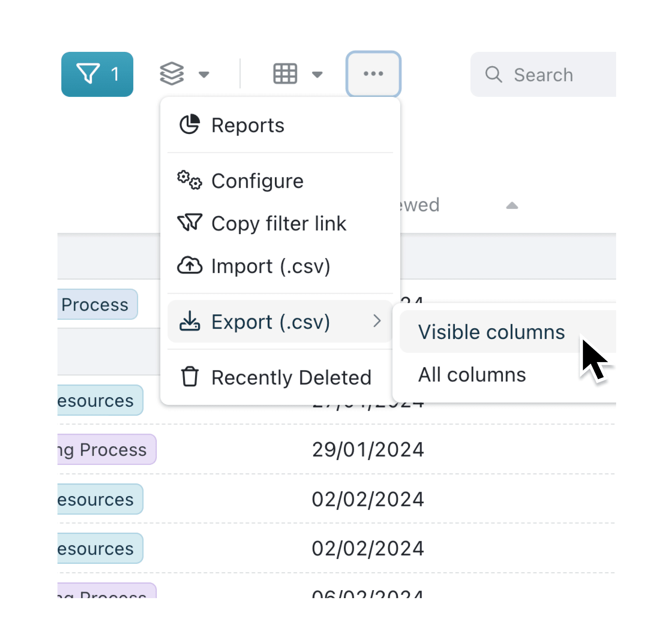
Task: Open the grid view dropdown arrow
Action: (x=317, y=75)
